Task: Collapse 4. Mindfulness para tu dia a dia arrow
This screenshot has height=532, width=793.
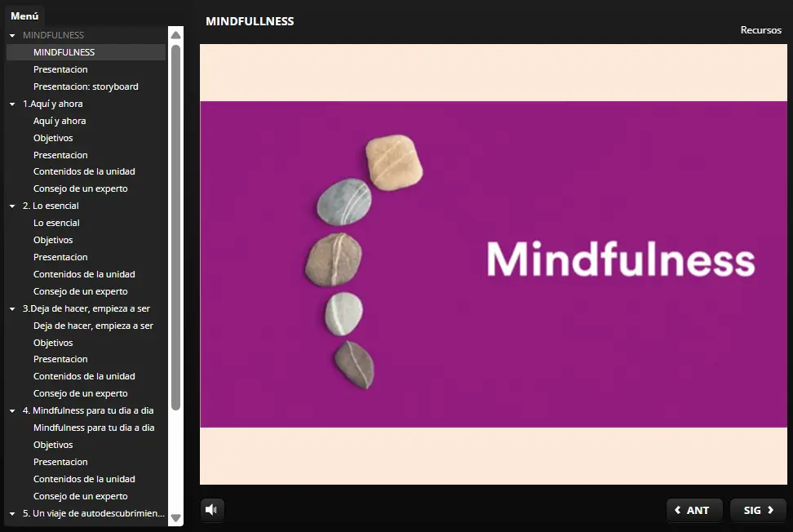Action: [x=12, y=411]
